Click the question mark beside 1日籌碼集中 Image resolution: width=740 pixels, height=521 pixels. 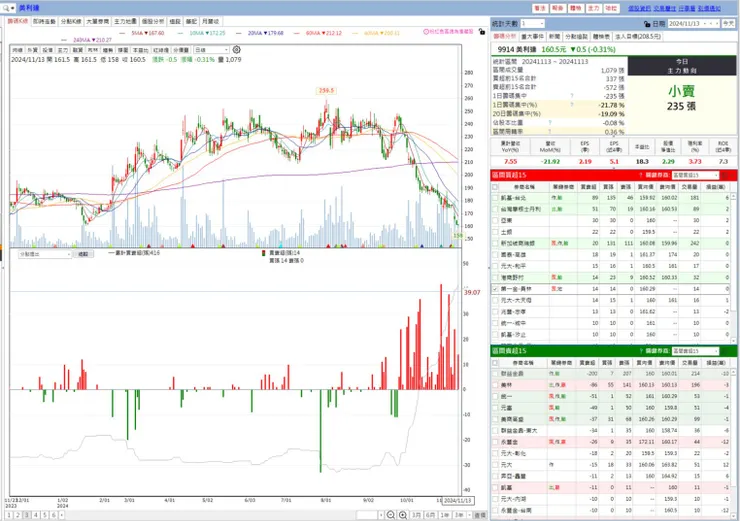(x=572, y=96)
